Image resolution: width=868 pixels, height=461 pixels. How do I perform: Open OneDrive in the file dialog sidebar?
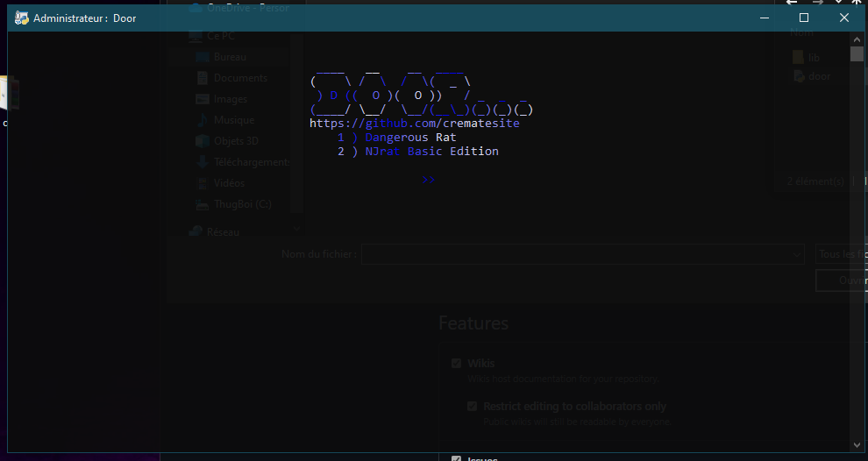coord(238,8)
